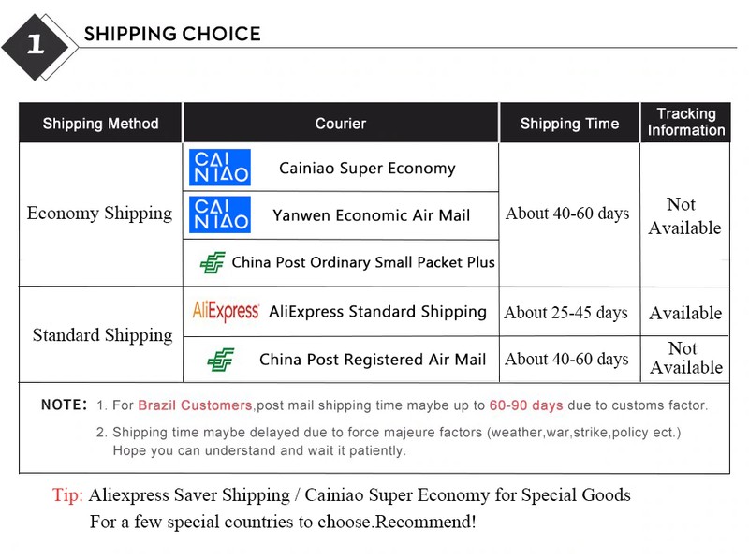749x560 pixels.
Task: Click the China Post logo beside Ordinary Small Packet Plus
Action: tap(213, 263)
